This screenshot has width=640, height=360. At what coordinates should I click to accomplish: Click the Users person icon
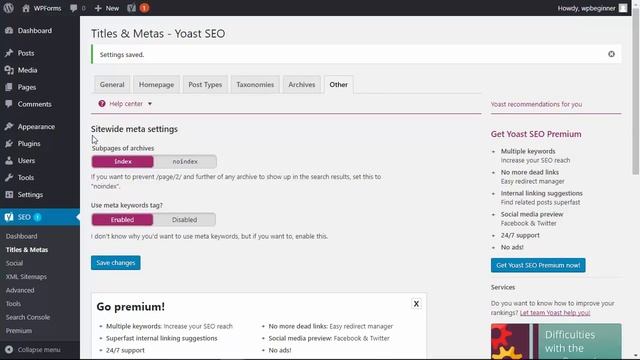9,160
